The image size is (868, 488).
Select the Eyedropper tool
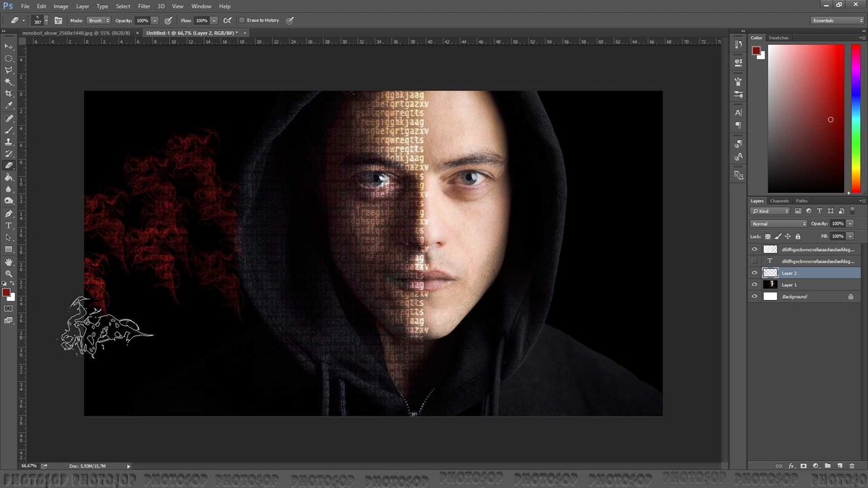(9, 106)
